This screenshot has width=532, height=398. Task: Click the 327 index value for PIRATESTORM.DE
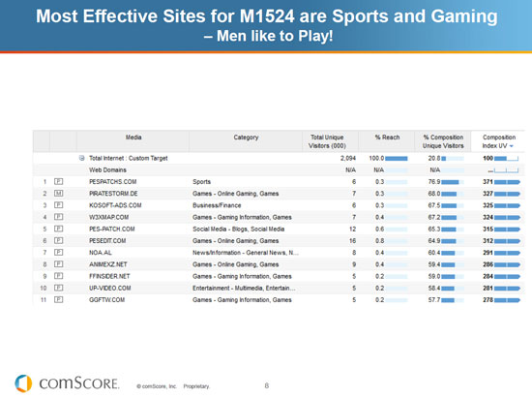tap(488, 194)
